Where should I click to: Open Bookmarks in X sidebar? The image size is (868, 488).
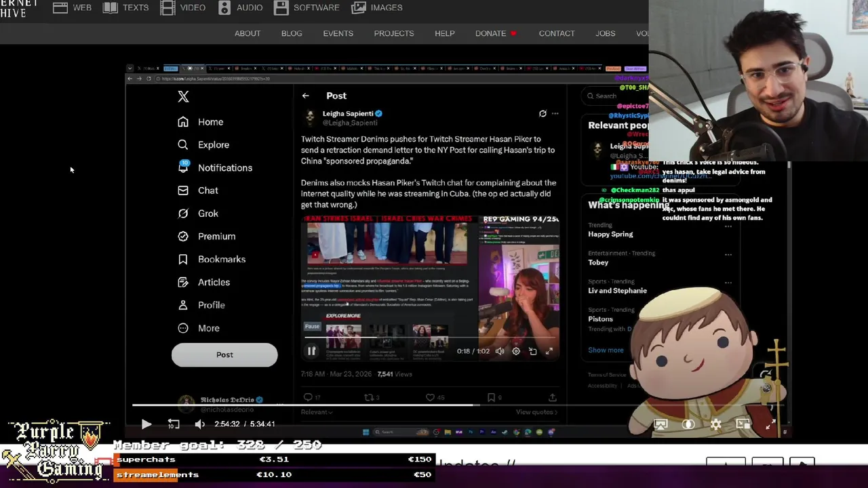(x=212, y=260)
